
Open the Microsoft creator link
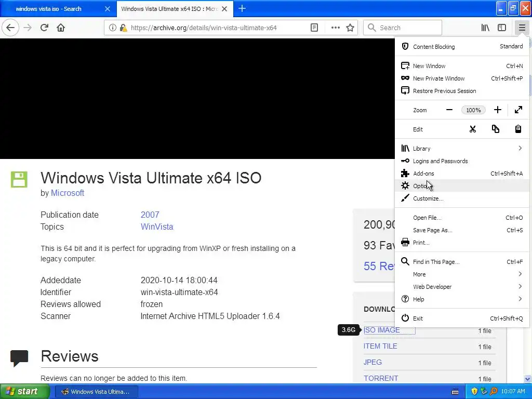click(x=67, y=193)
